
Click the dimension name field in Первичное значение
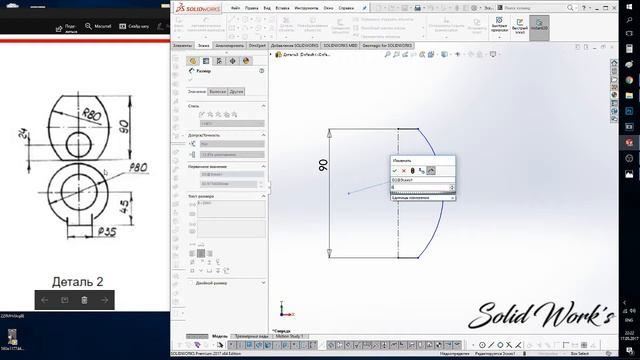232,174
